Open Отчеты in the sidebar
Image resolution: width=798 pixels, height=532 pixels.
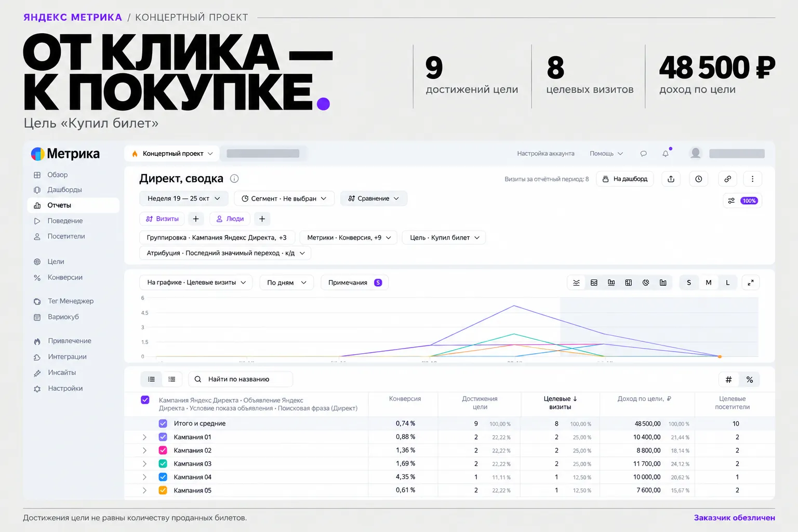tap(73, 205)
